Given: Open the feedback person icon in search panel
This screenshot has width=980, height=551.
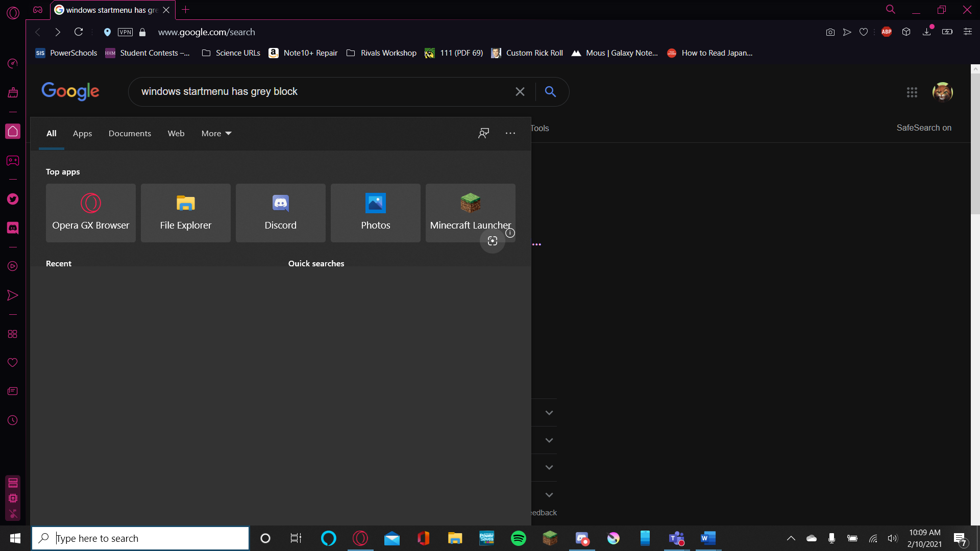Looking at the screenshot, I should [483, 133].
